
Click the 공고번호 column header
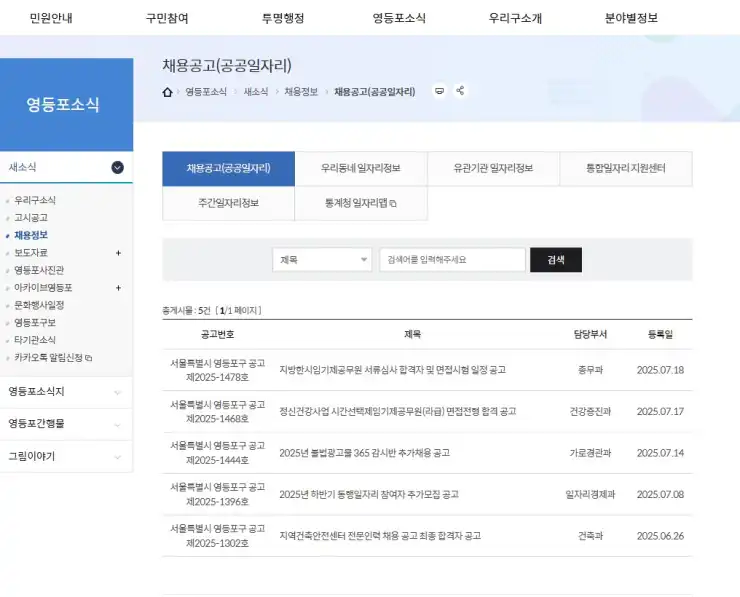pos(218,334)
